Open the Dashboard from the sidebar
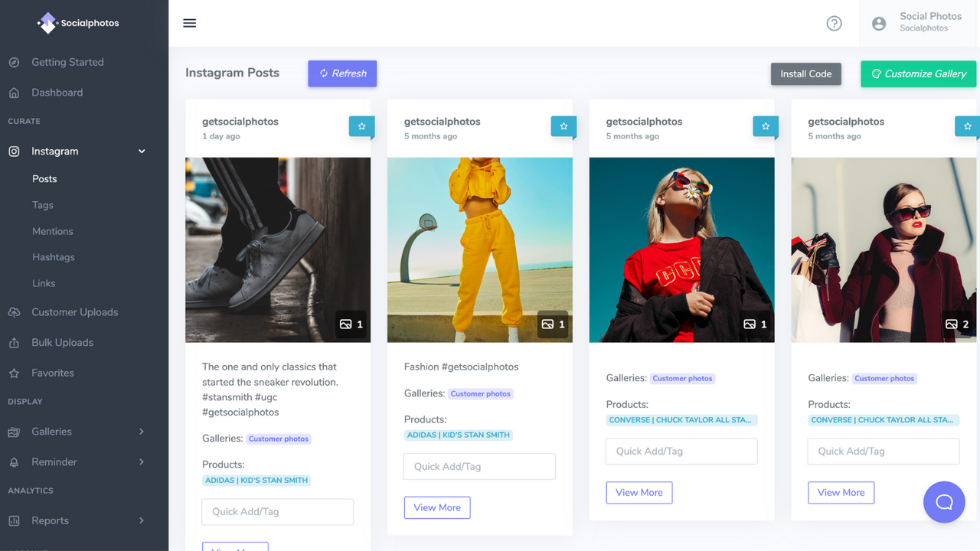 coord(57,92)
